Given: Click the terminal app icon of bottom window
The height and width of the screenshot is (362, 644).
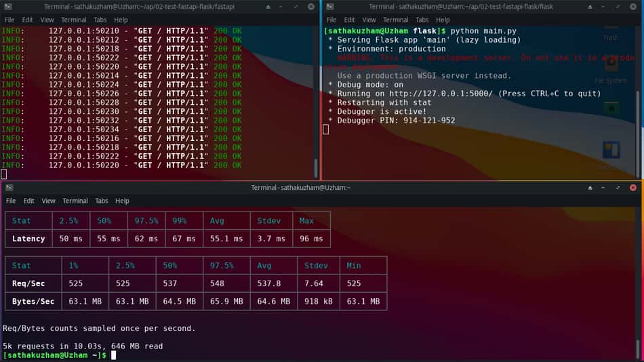Looking at the screenshot, I should [x=9, y=188].
